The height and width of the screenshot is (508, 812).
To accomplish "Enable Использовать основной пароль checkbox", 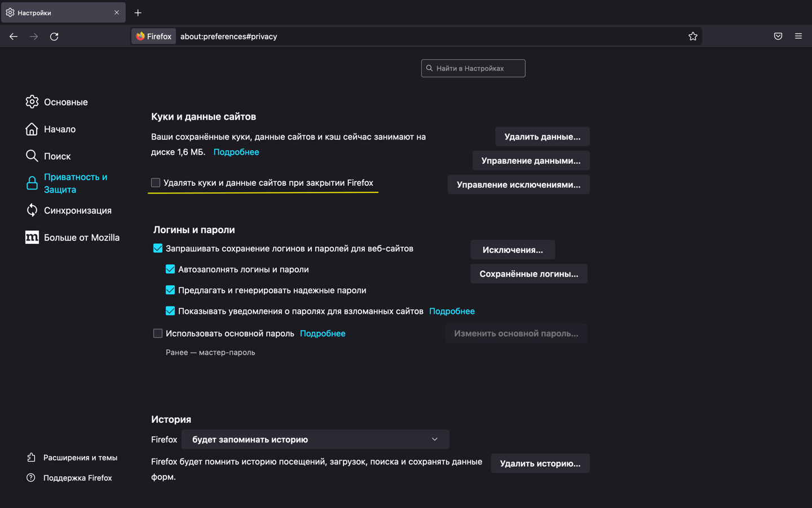I will pyautogui.click(x=158, y=334).
